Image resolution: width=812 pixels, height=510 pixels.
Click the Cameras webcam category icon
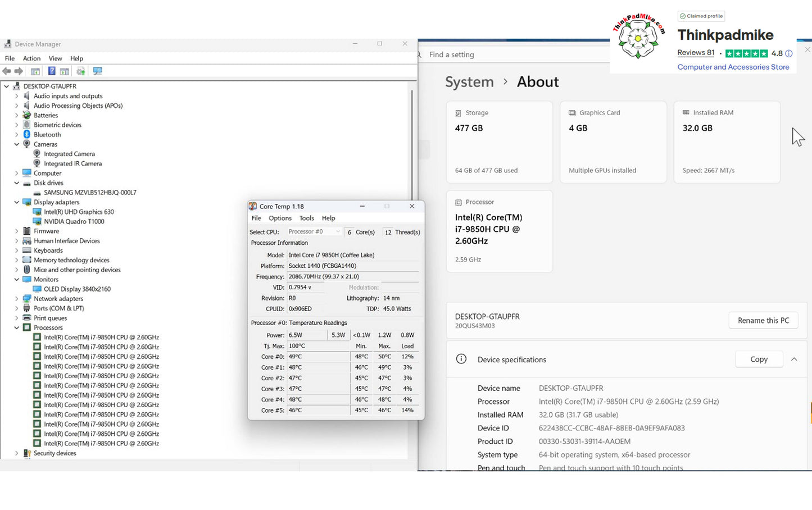(26, 144)
